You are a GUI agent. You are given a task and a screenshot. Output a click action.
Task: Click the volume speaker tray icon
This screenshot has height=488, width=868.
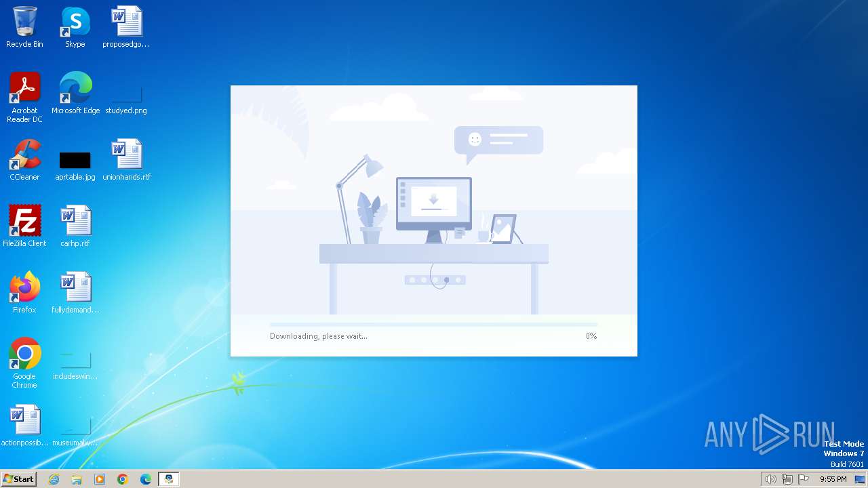coord(770,479)
